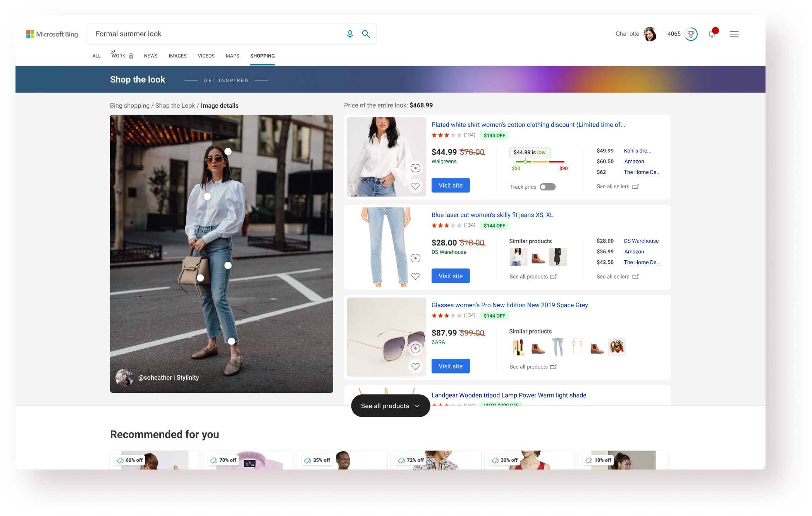This screenshot has width=812, height=516.
Task: Click the rewards trophy icon
Action: tap(691, 34)
